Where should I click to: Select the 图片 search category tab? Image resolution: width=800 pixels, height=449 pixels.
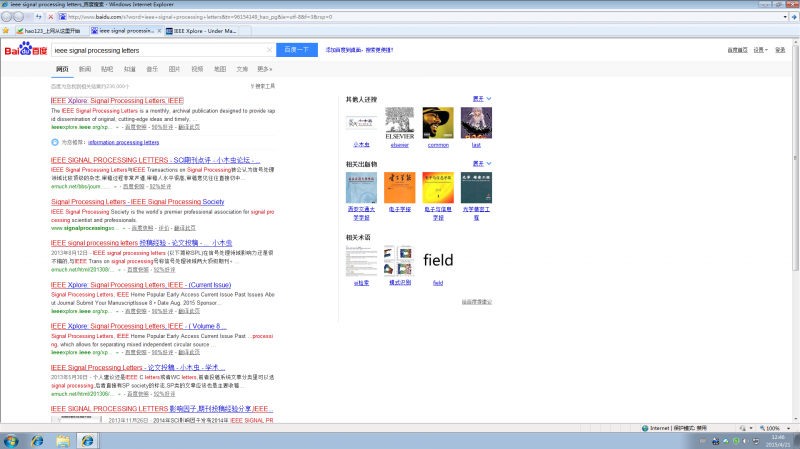point(174,69)
